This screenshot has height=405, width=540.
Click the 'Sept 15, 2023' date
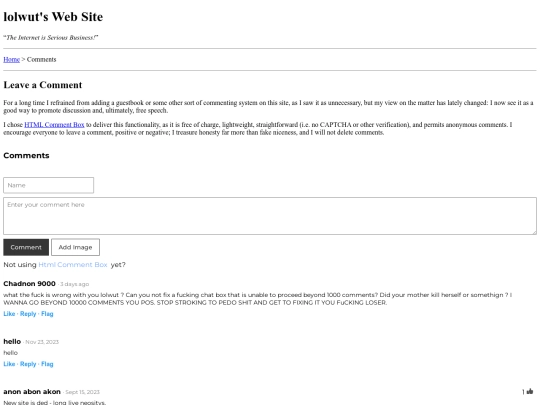point(82,392)
